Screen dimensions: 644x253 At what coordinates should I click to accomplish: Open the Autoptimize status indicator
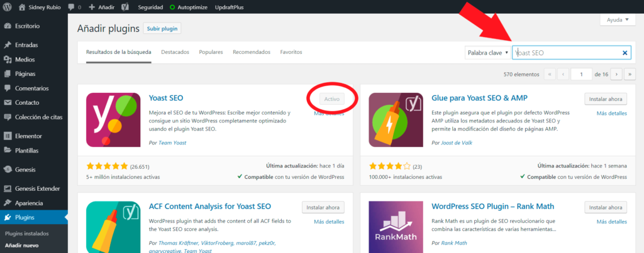pos(172,8)
